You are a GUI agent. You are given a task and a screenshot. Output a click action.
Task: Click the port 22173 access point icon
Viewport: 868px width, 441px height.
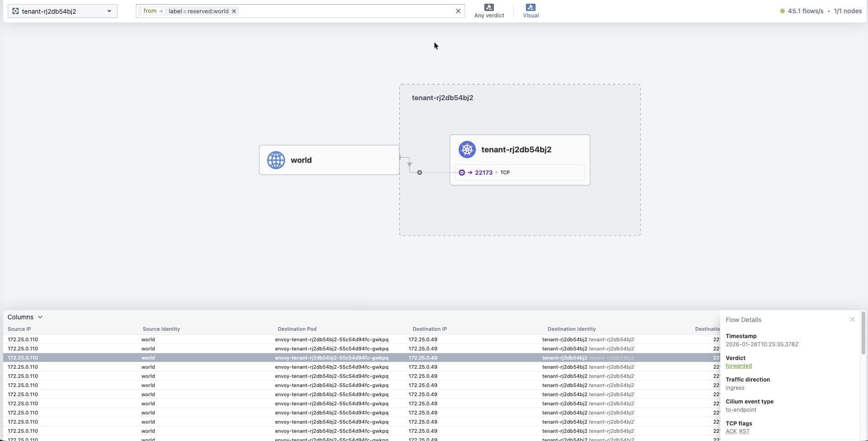click(462, 172)
